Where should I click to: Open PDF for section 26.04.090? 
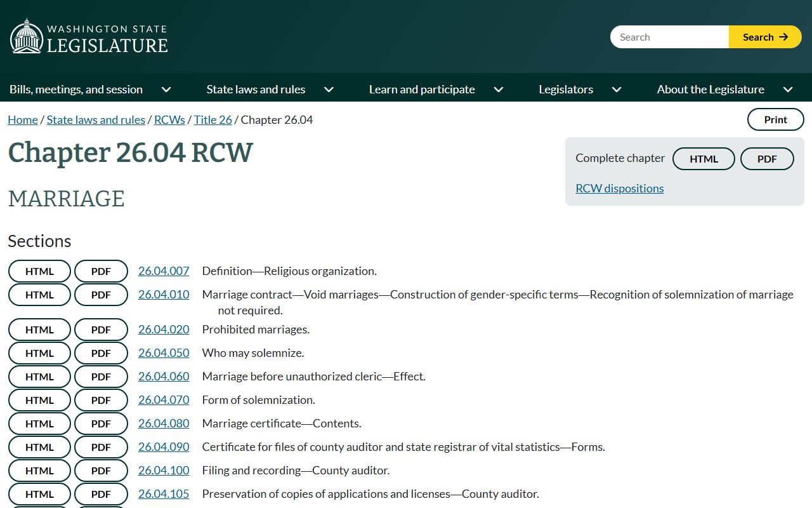[x=101, y=447]
